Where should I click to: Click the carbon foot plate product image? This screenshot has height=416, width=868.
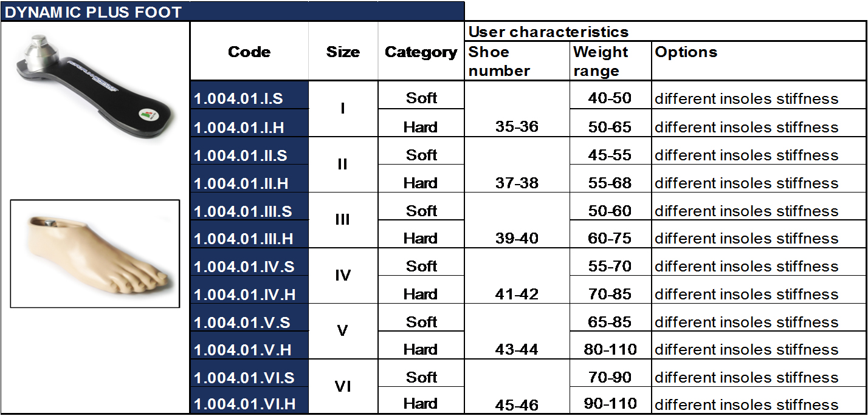coord(96,85)
